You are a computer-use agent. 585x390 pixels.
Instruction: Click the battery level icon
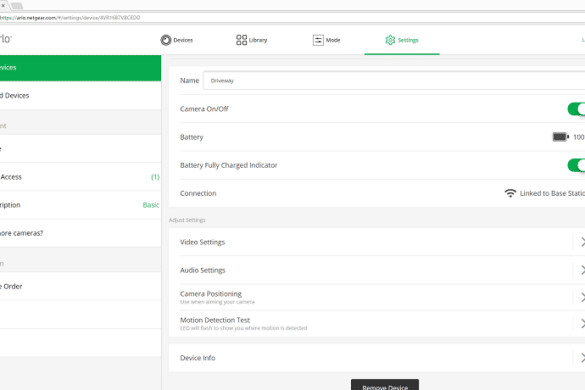click(x=560, y=137)
